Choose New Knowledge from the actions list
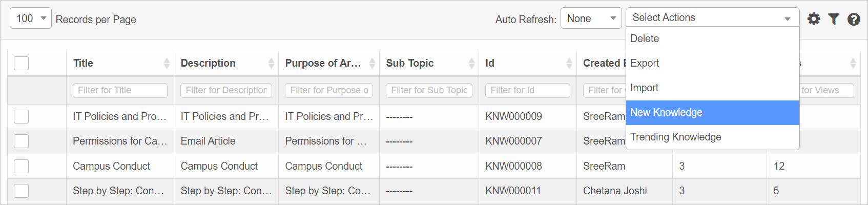The width and height of the screenshot is (868, 205). click(666, 112)
